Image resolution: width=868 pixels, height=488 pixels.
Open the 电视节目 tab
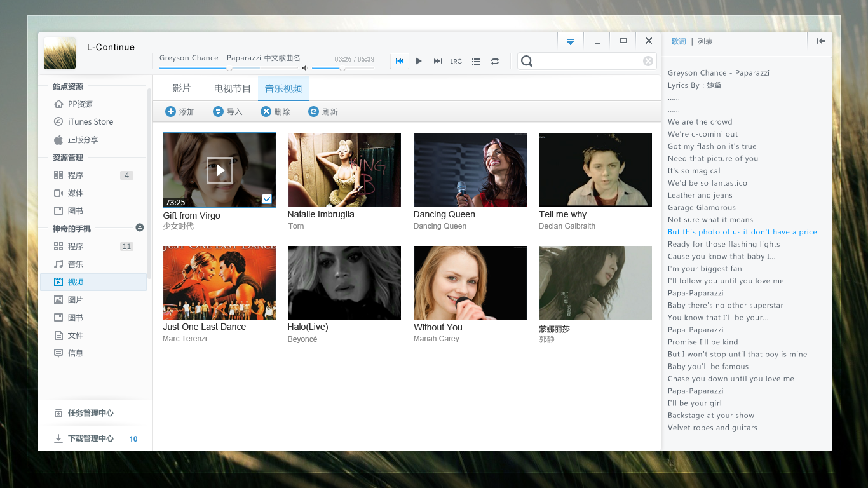click(x=232, y=88)
